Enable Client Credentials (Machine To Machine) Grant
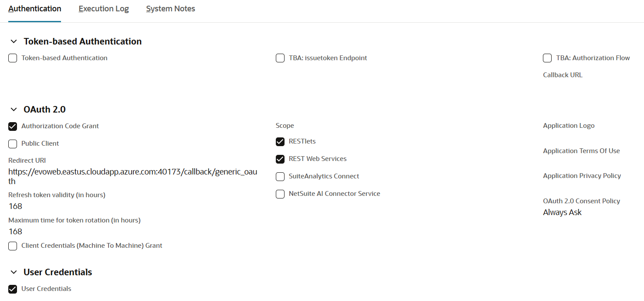The width and height of the screenshot is (644, 301). point(13,246)
